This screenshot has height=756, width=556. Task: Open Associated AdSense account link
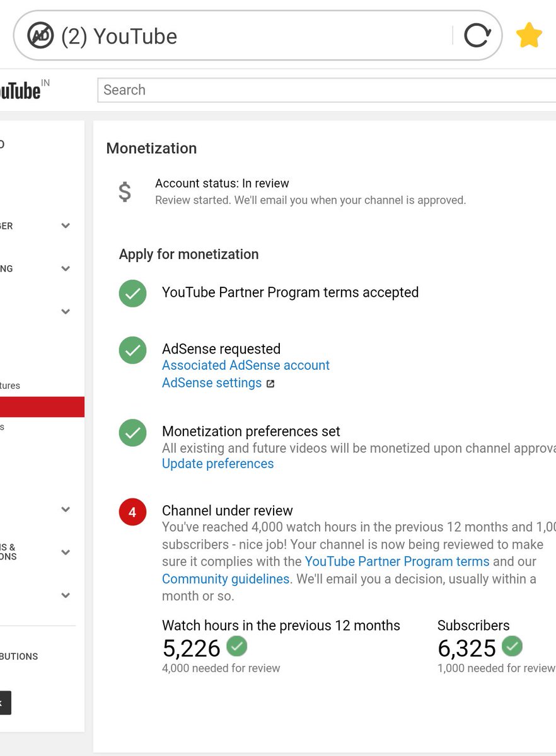point(246,365)
